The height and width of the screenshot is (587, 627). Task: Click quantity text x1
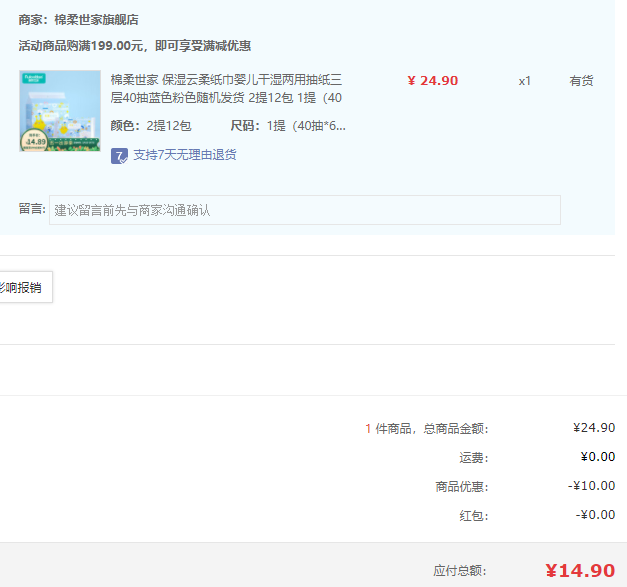click(525, 81)
